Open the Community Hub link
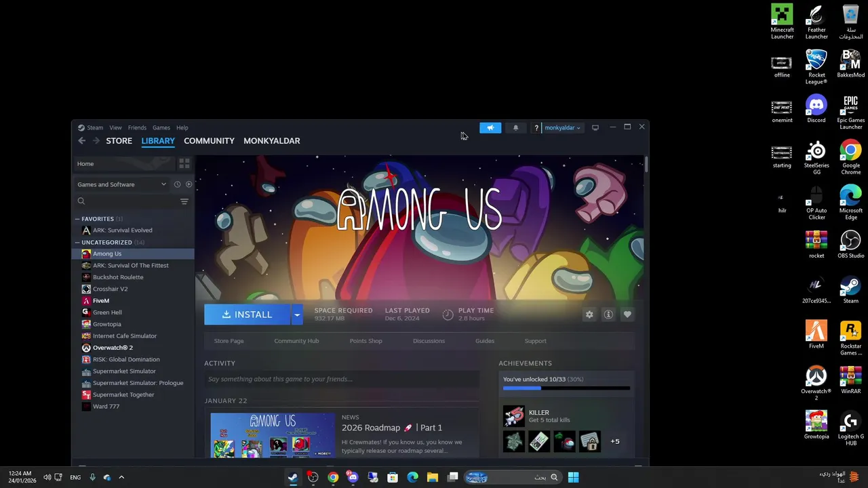 coord(296,341)
